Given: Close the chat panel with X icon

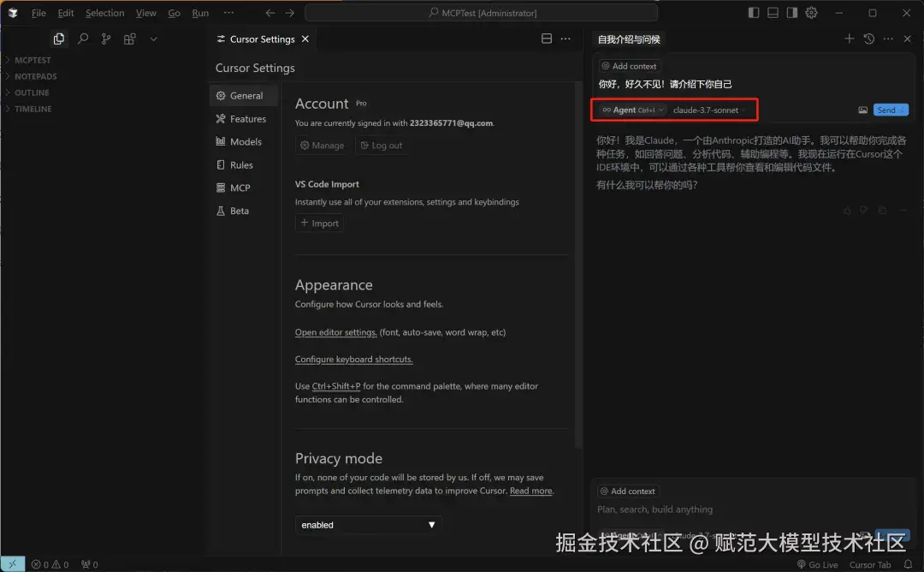Looking at the screenshot, I should 908,39.
